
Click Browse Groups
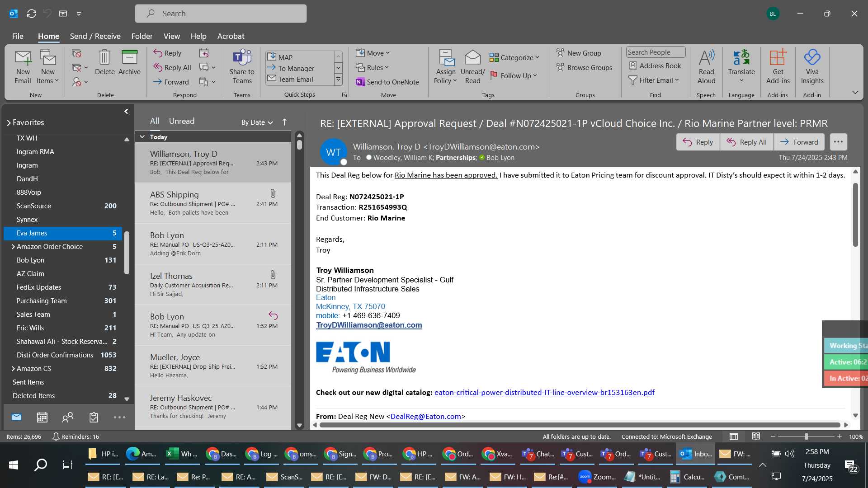584,67
